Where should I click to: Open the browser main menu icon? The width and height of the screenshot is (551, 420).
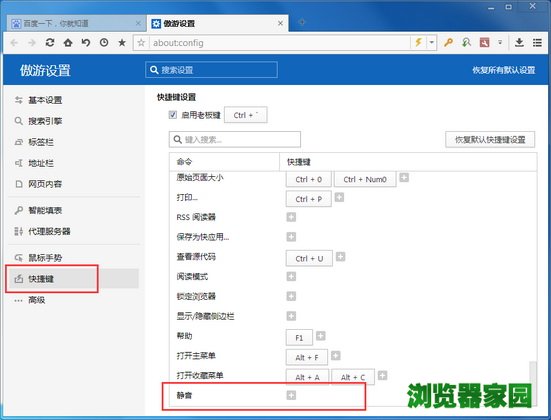point(537,43)
